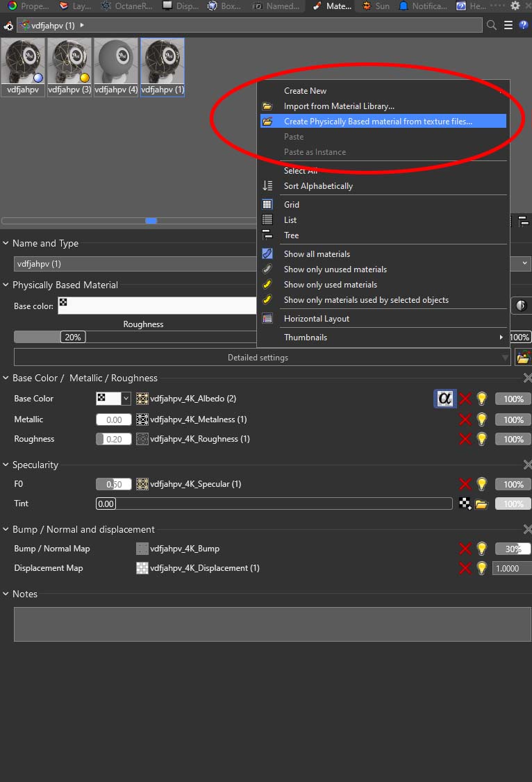
Task: Open the material search magnifier
Action: (492, 25)
